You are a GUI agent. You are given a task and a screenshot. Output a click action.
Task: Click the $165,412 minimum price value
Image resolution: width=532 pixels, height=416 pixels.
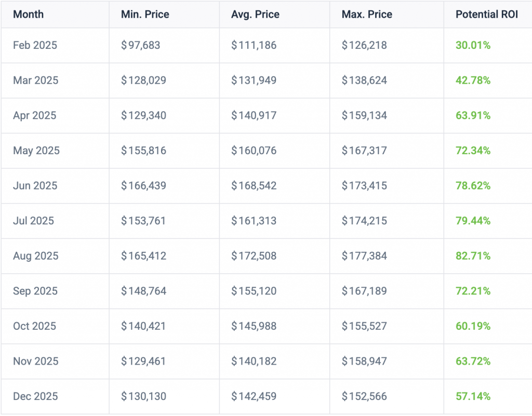point(143,256)
